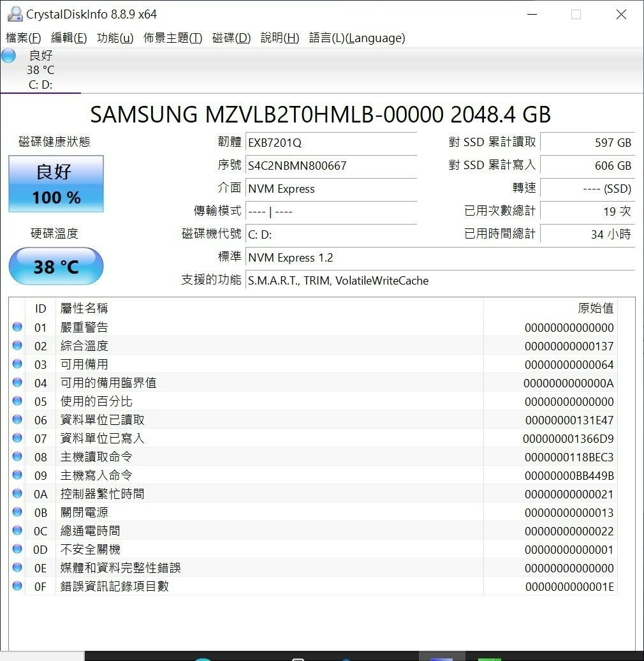Click the serial number field S4C2NBMN800667
This screenshot has height=661, width=644.
click(331, 165)
